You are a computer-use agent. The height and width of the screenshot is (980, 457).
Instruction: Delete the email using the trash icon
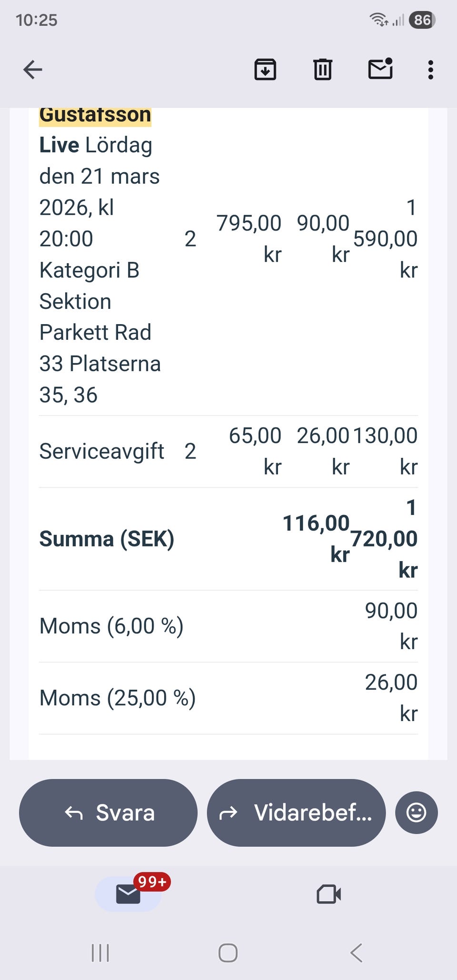coord(322,69)
